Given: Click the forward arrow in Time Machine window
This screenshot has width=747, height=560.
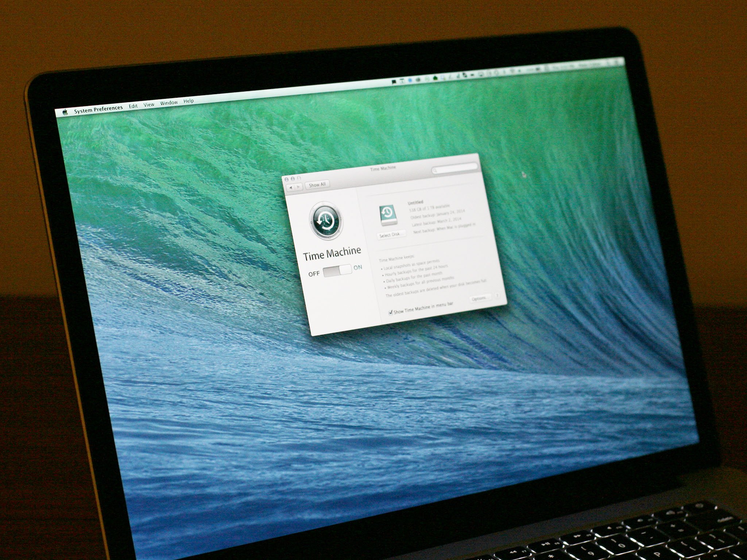Looking at the screenshot, I should click(x=299, y=187).
